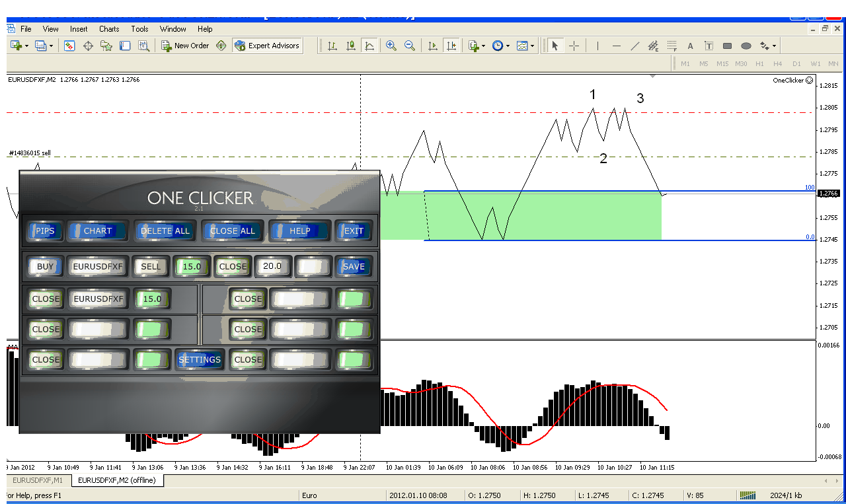The width and height of the screenshot is (846, 504).
Task: Switch to the EURUSDFXF,M1 chart tab
Action: point(38,480)
